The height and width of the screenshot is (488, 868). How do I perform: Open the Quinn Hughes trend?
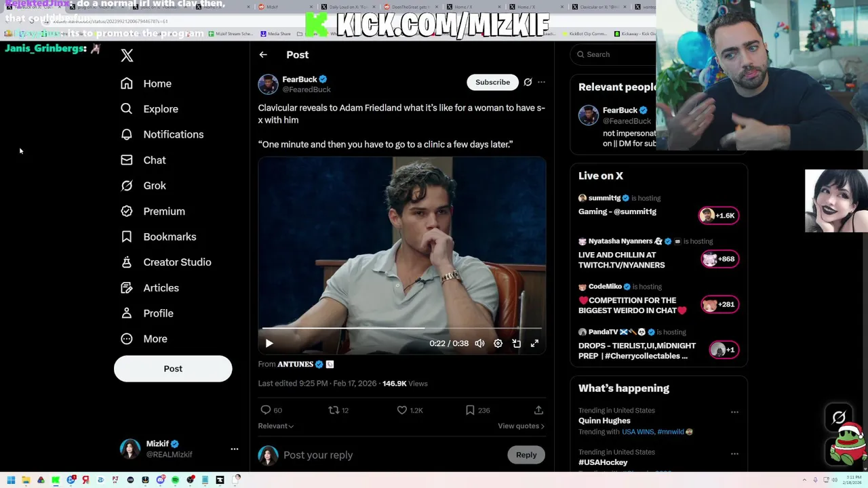(x=604, y=421)
